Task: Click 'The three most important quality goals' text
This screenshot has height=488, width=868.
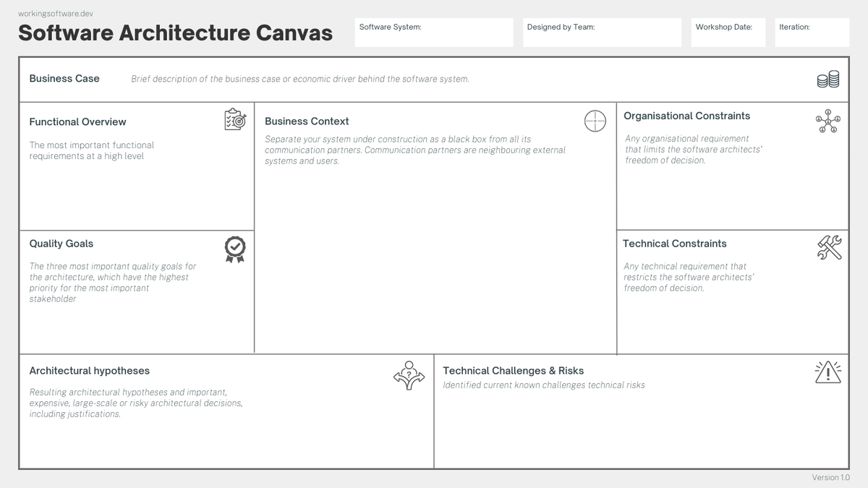Action: pyautogui.click(x=113, y=282)
